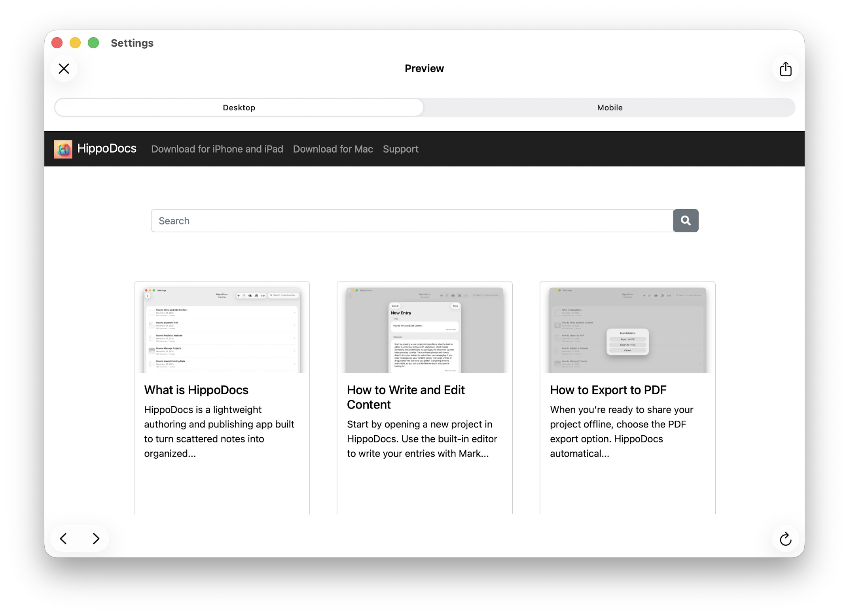Open the Download for iPhone and iPad link
Viewport: 849px width, 616px height.
pos(217,149)
